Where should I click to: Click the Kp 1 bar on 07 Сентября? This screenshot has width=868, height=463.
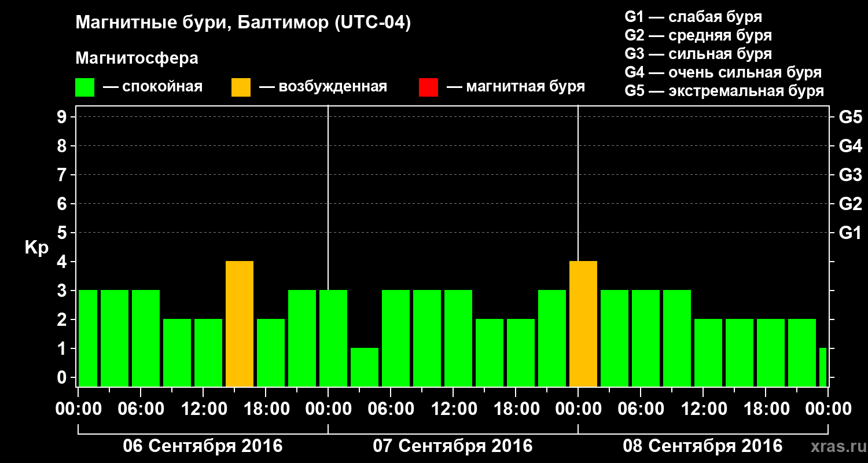[x=365, y=368]
